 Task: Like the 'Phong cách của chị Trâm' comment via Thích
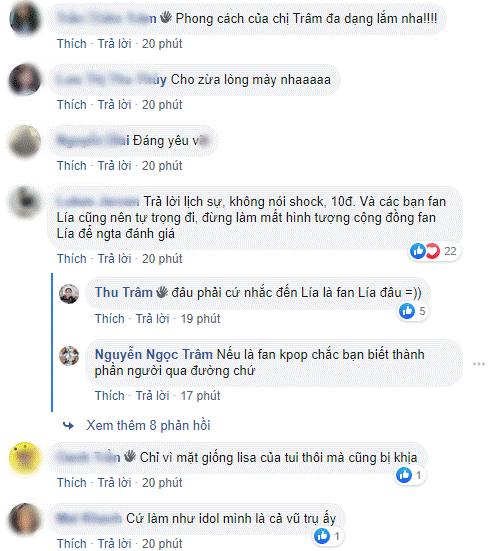pyautogui.click(x=72, y=44)
